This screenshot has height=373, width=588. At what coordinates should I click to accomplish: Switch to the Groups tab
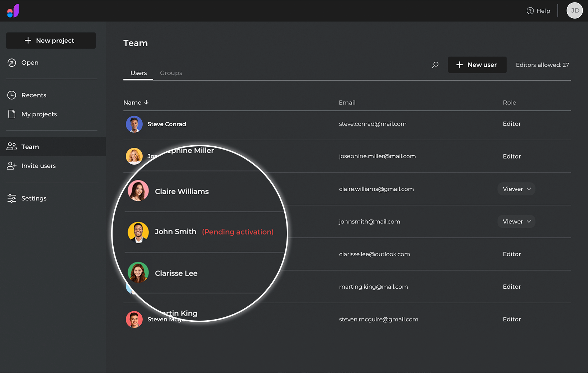tap(171, 73)
